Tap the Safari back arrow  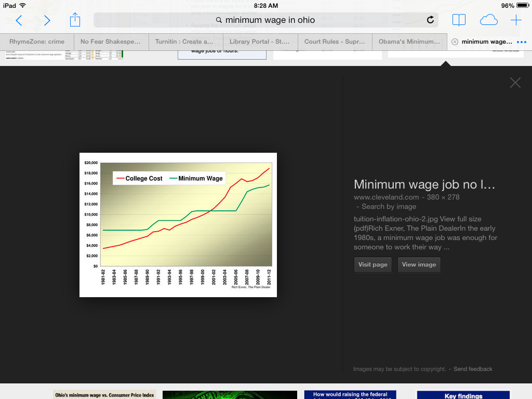pos(19,20)
